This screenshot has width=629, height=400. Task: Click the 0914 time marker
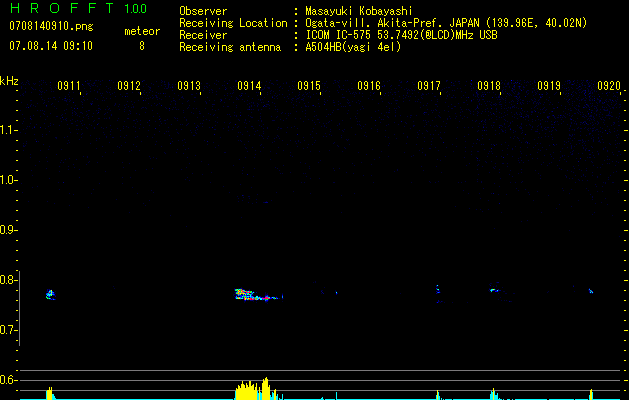pyautogui.click(x=249, y=86)
